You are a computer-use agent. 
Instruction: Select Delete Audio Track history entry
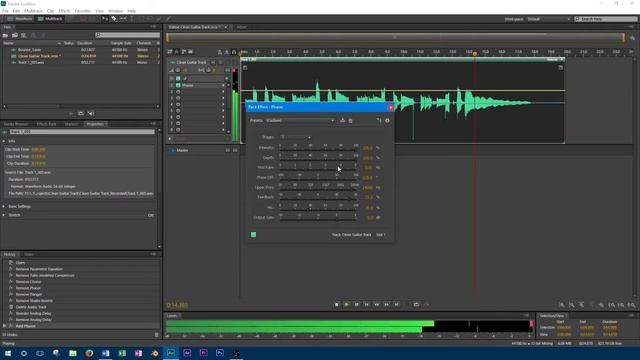(31, 307)
